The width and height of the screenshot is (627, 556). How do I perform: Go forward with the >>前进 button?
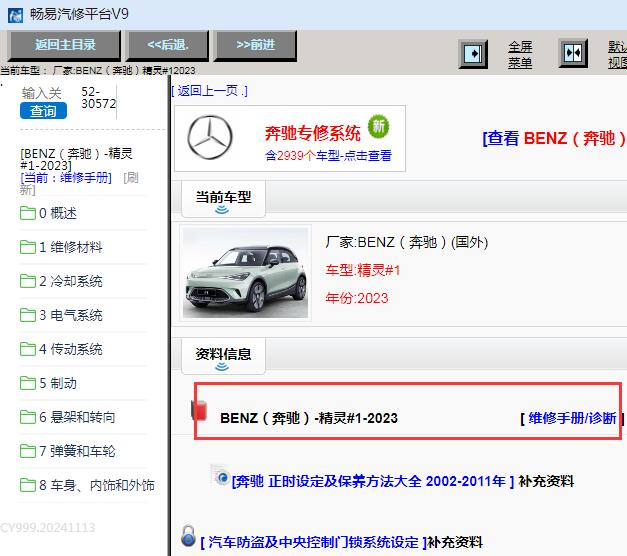255,45
